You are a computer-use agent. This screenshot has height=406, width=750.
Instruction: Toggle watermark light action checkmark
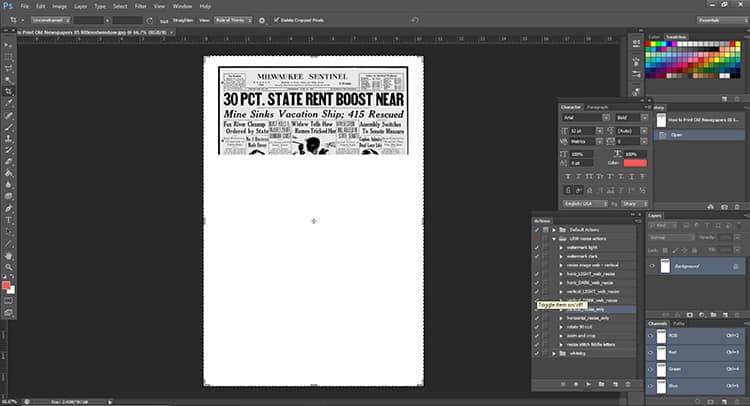pos(537,247)
